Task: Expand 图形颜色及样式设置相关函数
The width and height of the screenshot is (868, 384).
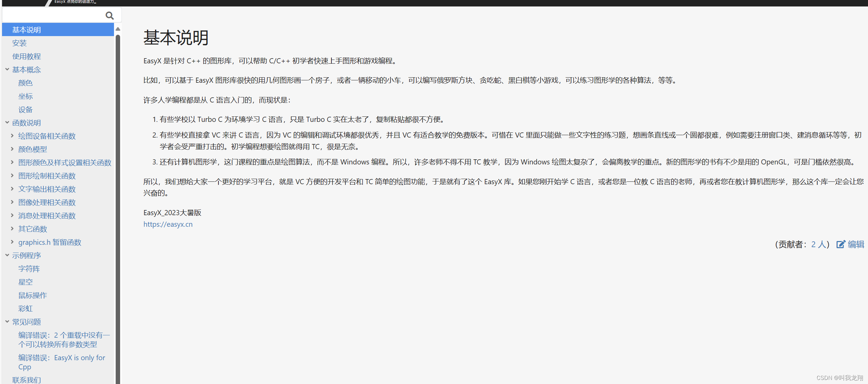Action: (12, 162)
